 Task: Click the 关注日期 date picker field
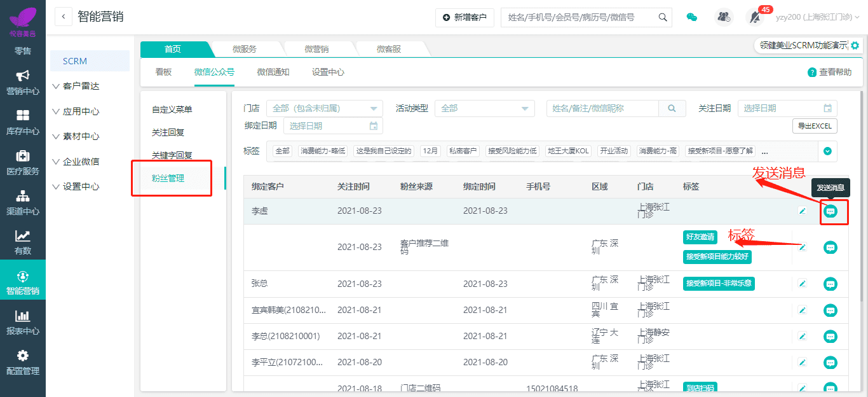pyautogui.click(x=787, y=109)
